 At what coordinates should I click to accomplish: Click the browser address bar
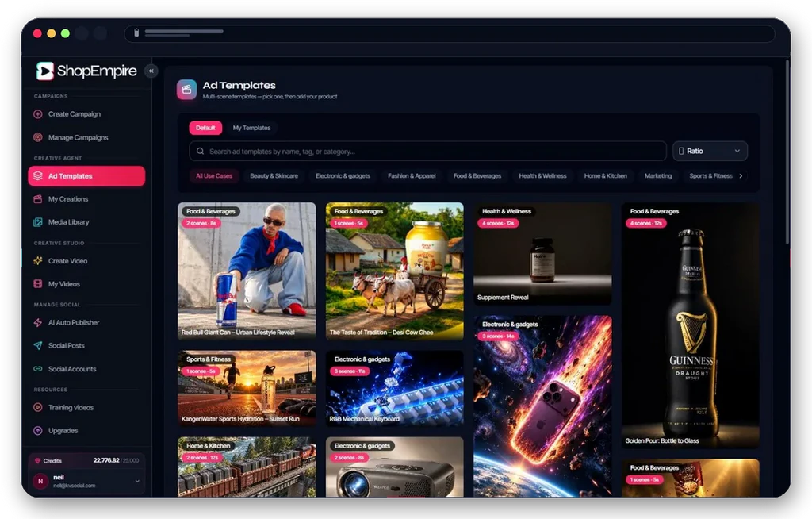[450, 33]
